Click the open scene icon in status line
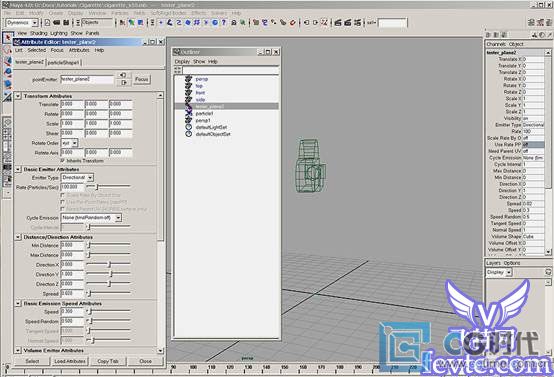This screenshot has height=377, width=554. click(x=57, y=23)
